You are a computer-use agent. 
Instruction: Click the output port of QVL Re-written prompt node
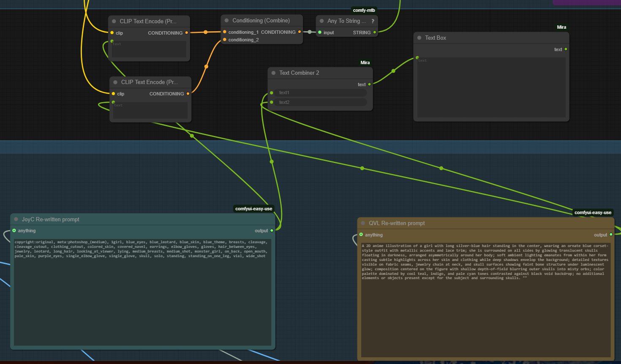click(611, 234)
